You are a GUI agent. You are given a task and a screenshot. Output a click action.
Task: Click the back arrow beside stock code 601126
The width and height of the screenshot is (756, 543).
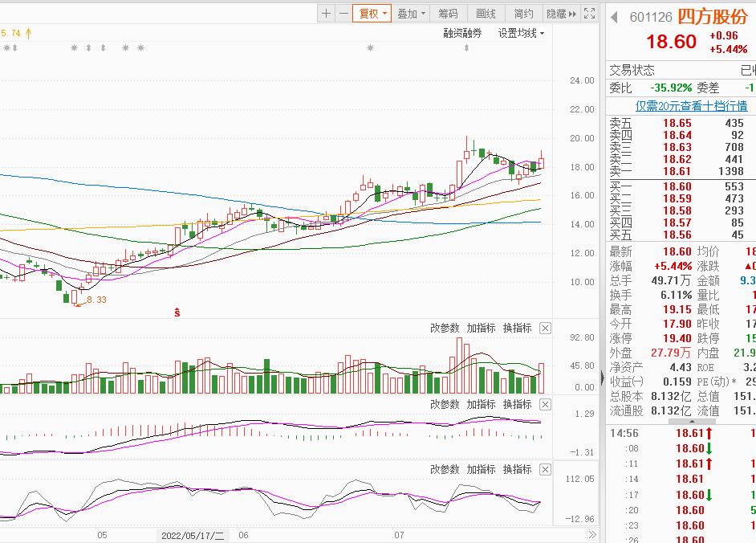pyautogui.click(x=615, y=18)
